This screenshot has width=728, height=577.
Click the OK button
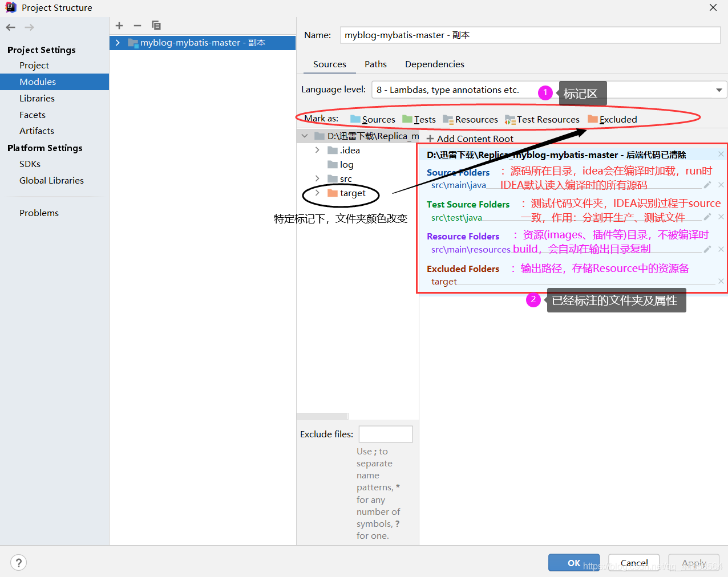pos(574,563)
